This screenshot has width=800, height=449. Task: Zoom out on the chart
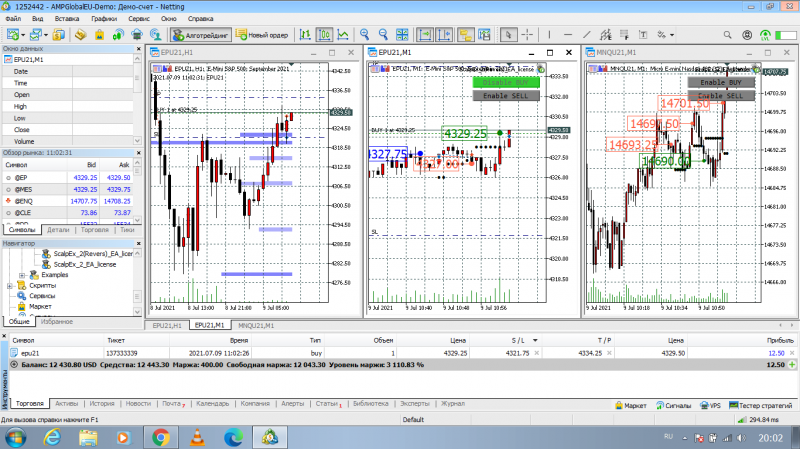pyautogui.click(x=383, y=35)
